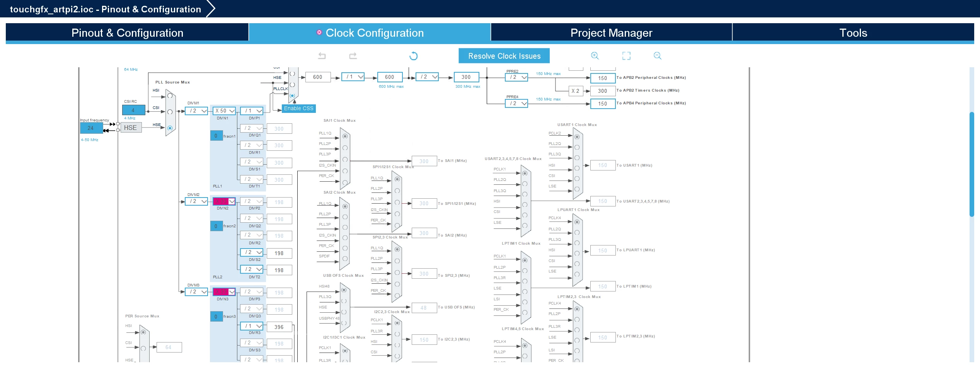Select CSI in the PLL Source Mux
Screen dimensions: 980x368
[x=170, y=112]
